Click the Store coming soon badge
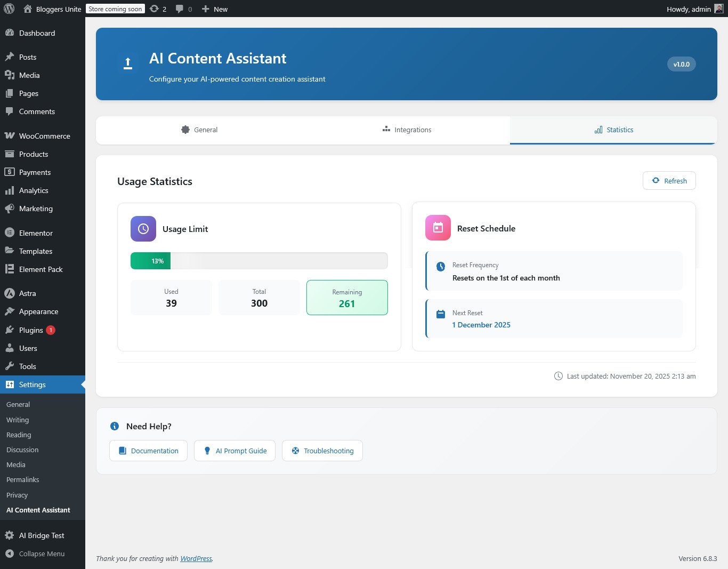 (115, 9)
